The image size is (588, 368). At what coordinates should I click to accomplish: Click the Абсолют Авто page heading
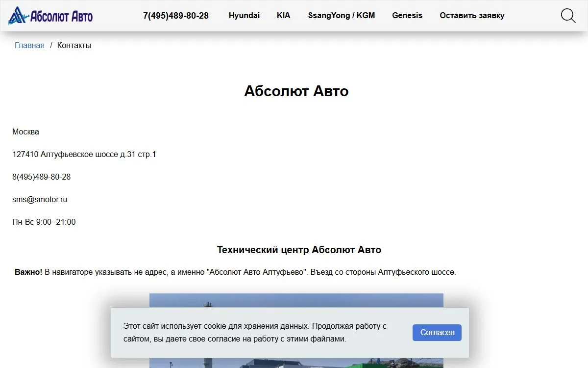tap(296, 91)
